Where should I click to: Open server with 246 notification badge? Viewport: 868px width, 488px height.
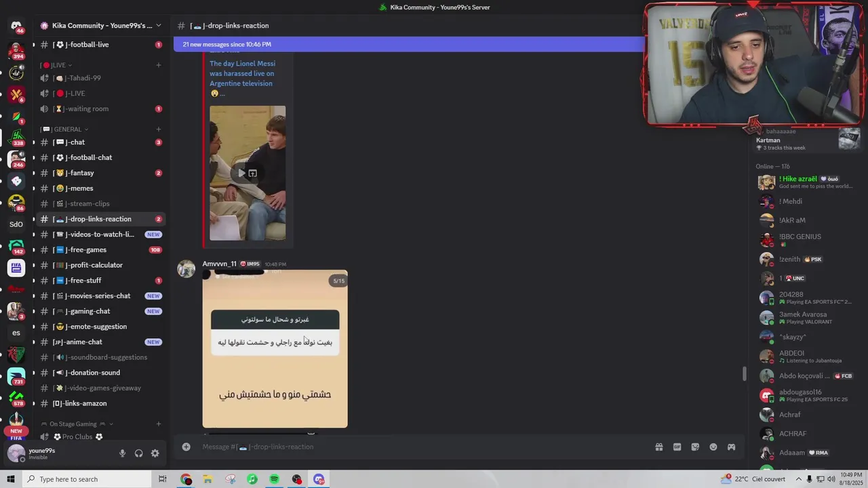pyautogui.click(x=16, y=159)
